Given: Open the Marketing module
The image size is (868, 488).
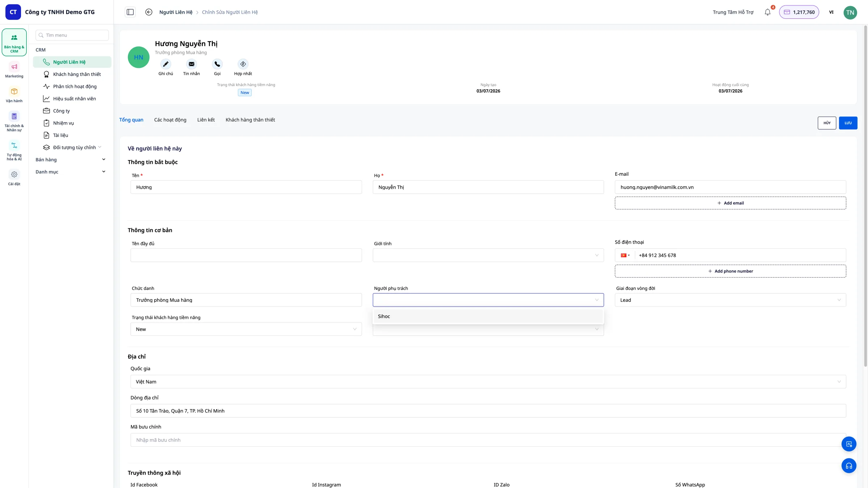Looking at the screenshot, I should click(14, 70).
